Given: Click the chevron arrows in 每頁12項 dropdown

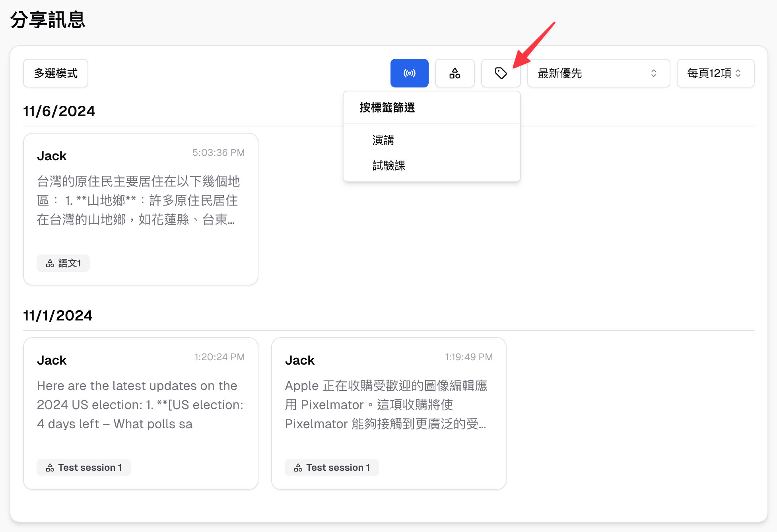Looking at the screenshot, I should coord(738,73).
